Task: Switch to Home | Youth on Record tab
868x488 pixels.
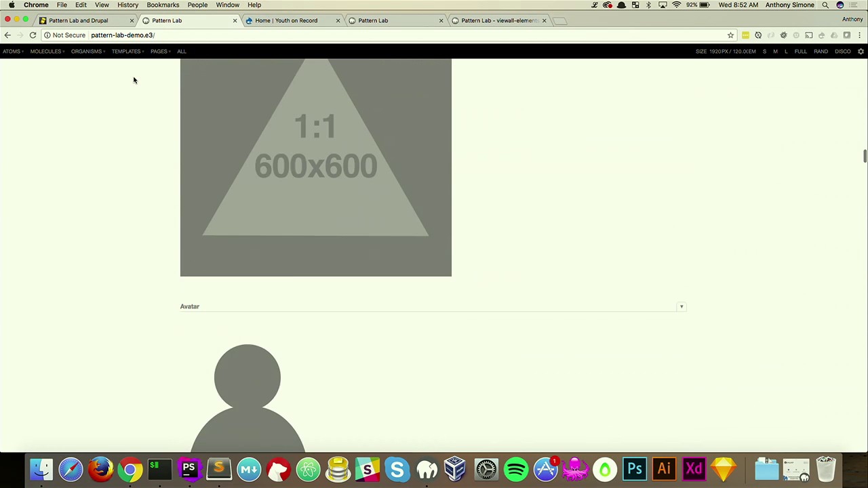Action: coord(292,20)
